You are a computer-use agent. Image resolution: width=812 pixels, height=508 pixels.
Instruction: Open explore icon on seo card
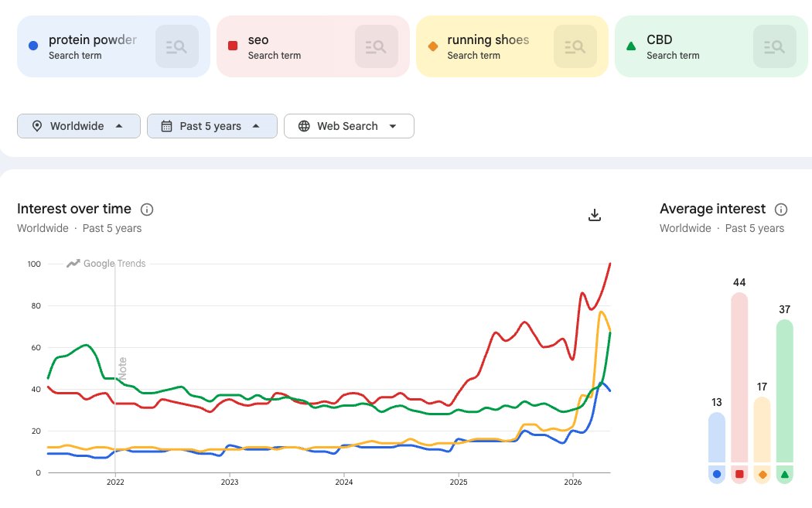(x=377, y=46)
